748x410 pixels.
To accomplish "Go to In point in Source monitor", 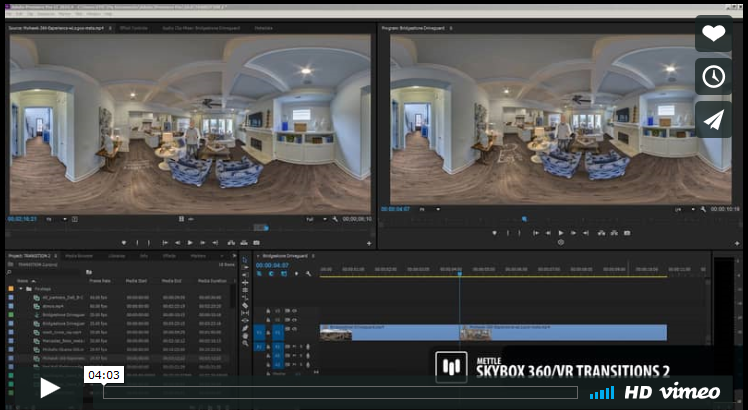I will (x=165, y=243).
